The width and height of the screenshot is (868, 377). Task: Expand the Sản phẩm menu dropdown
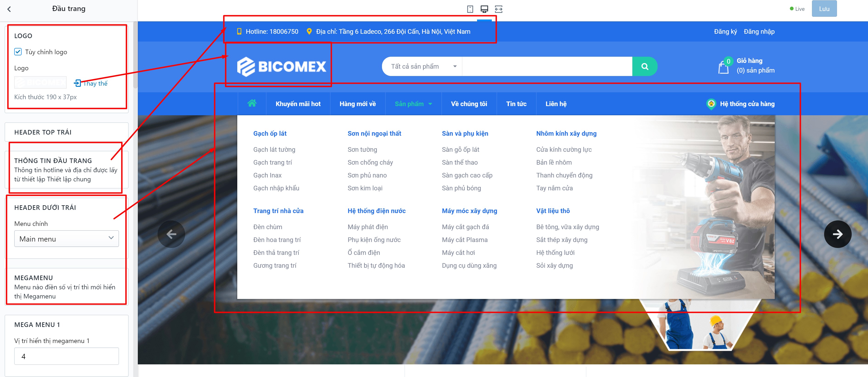tap(413, 104)
